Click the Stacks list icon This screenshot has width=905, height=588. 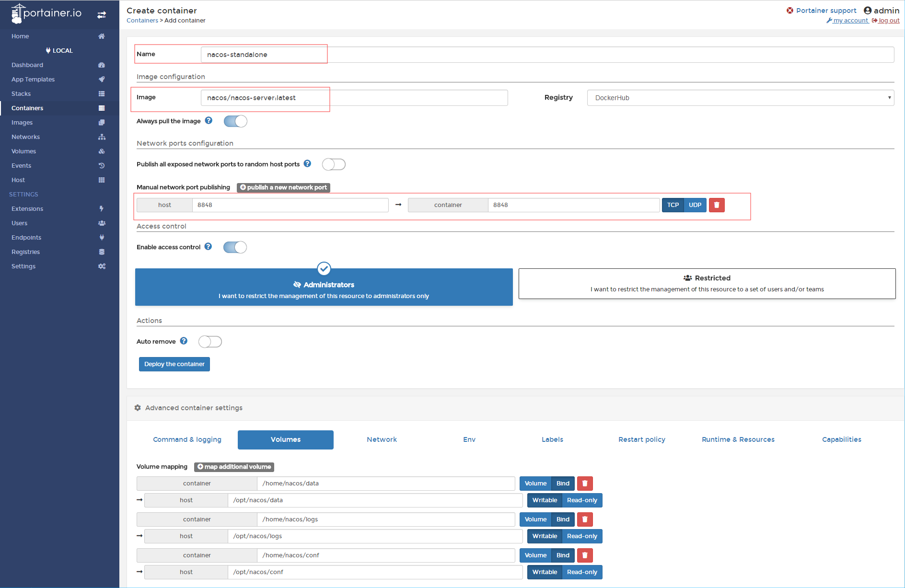tap(102, 94)
